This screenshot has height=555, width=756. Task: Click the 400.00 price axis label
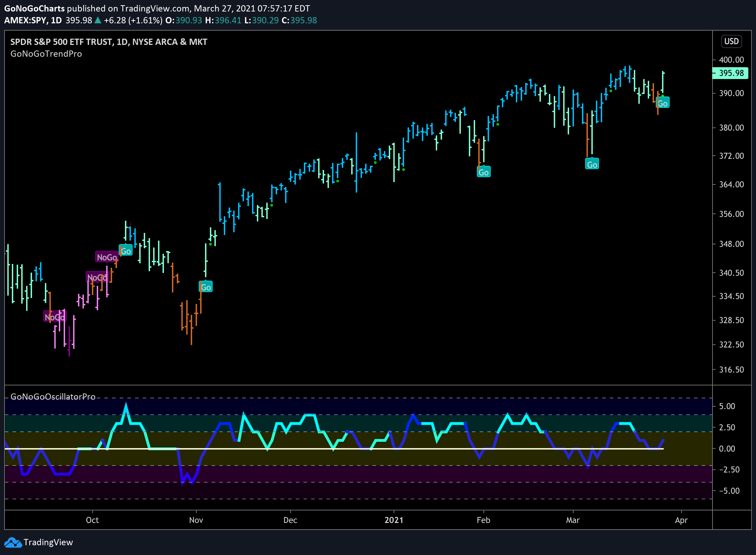(732, 60)
